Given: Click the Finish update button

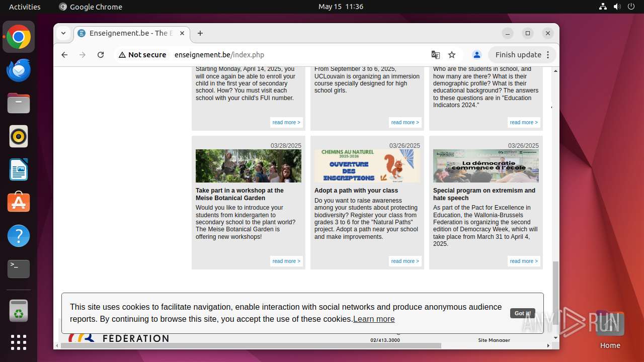Looking at the screenshot, I should 523,55.
